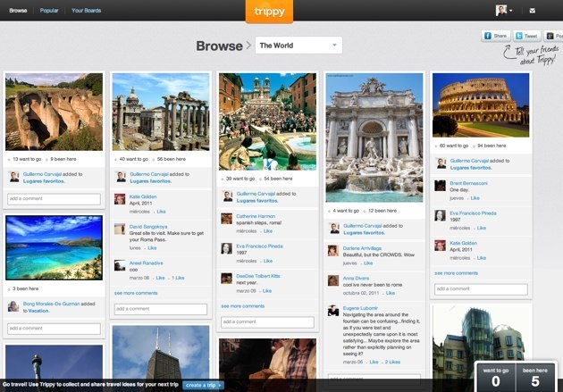Click Bong Morales-De Guzman's avatar

point(13,306)
